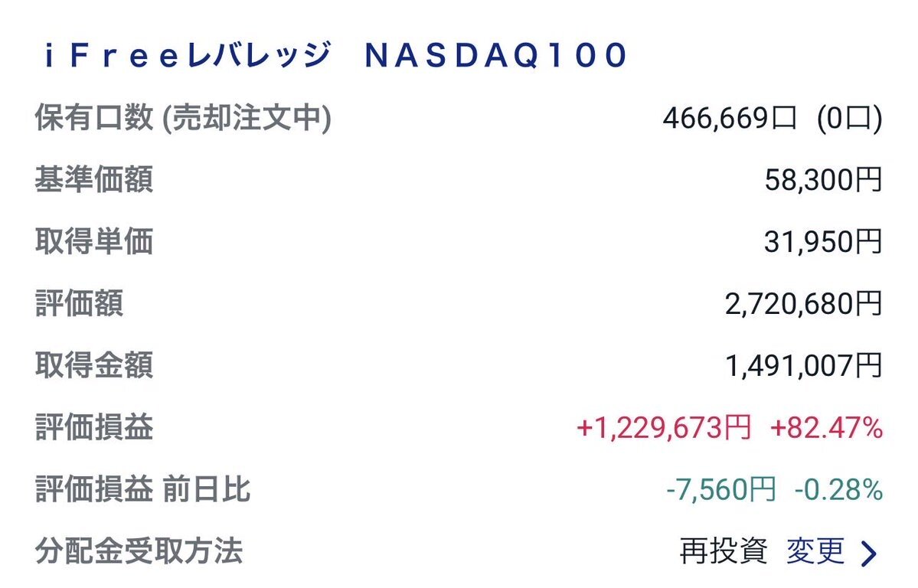Screen dimensions: 918x588
Task: Select the 再投資 distribution setting text
Action: pos(723,550)
